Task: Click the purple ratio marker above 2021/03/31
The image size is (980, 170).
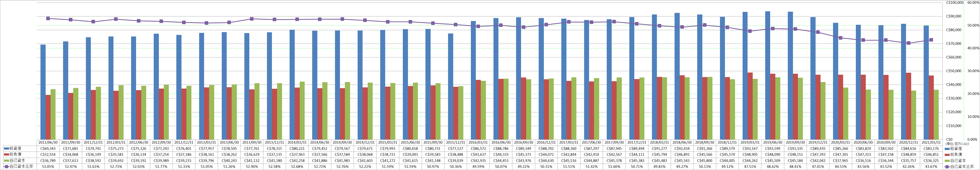Action: (x=932, y=40)
